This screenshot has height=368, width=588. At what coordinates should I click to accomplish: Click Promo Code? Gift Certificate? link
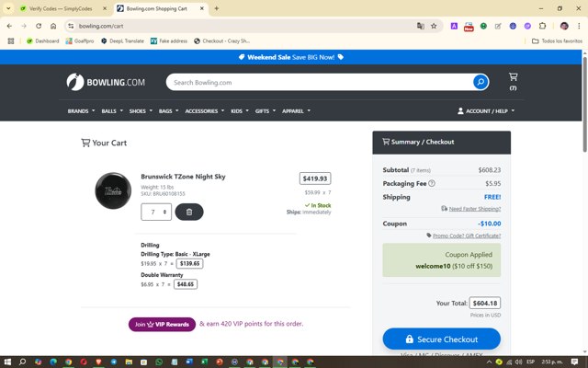coord(467,236)
